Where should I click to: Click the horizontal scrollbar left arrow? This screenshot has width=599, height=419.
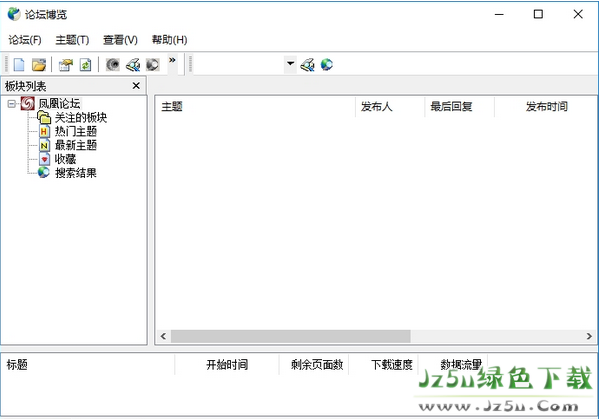(x=164, y=336)
